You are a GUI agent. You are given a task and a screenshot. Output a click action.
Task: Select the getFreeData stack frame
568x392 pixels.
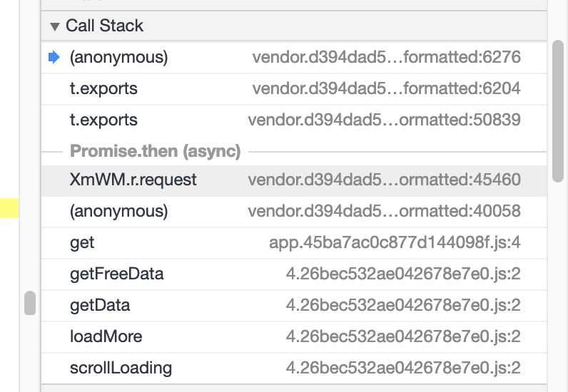116,274
